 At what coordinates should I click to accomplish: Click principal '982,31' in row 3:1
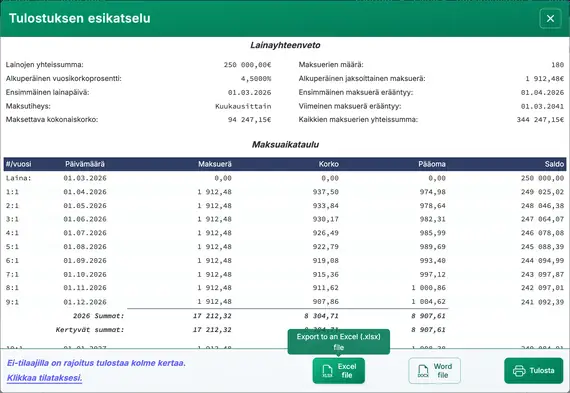pyautogui.click(x=433, y=219)
